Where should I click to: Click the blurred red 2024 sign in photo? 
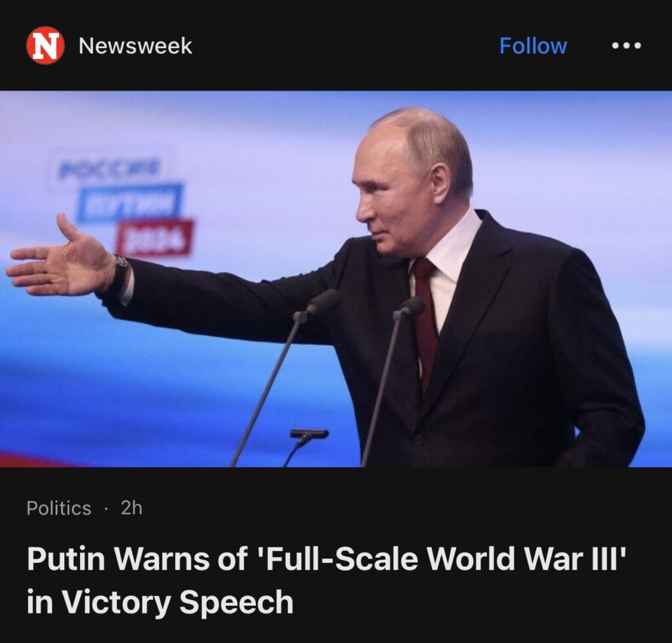[155, 238]
